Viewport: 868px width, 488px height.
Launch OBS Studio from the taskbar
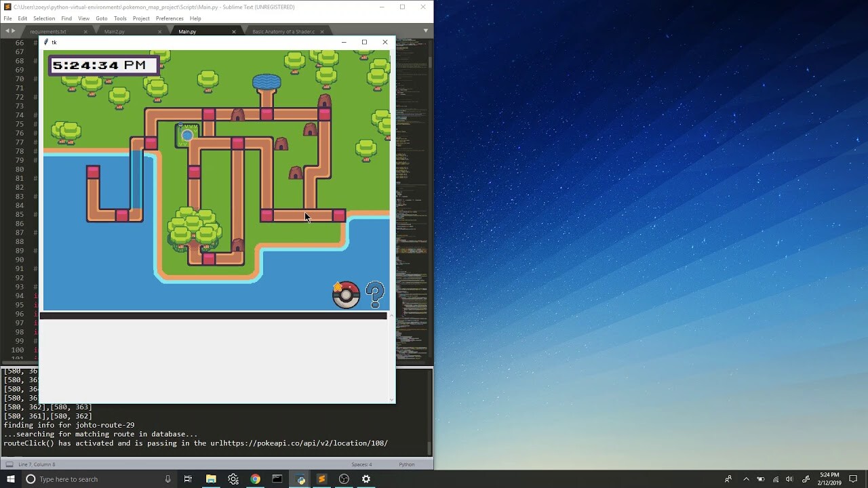point(344,479)
